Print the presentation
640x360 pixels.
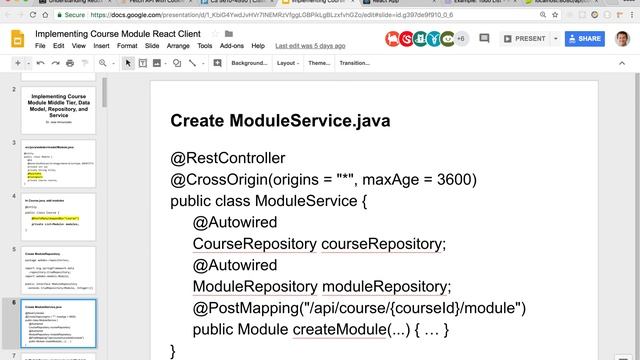[x=70, y=63]
